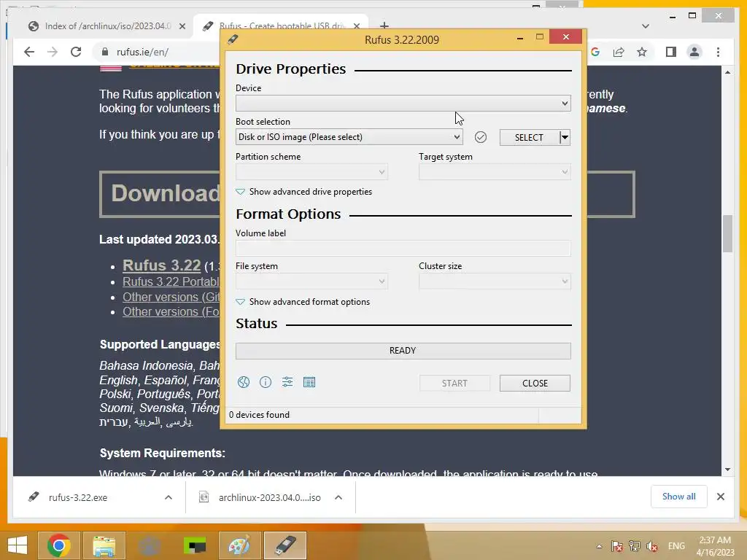Open Other versions (FossHub) link
The width and height of the screenshot is (747, 560).
pyautogui.click(x=171, y=312)
